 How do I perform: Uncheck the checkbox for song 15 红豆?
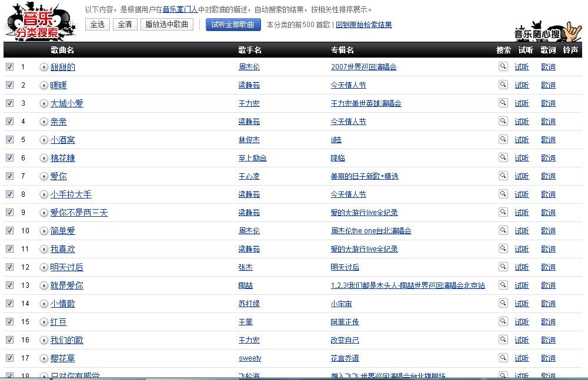[10, 321]
